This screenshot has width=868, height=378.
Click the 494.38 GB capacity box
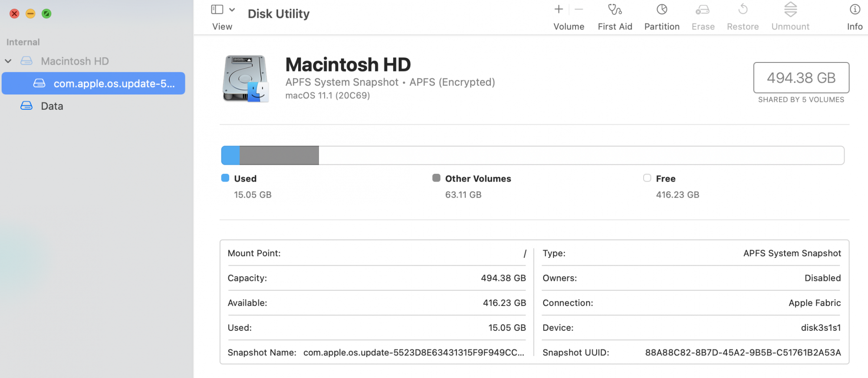point(801,78)
